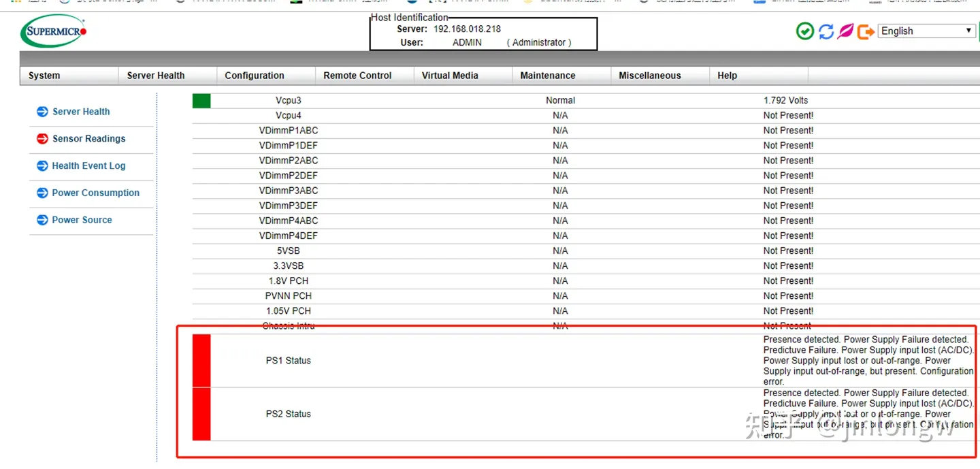Click the orange logout icon
This screenshot has width=980, height=469.
[x=864, y=31]
